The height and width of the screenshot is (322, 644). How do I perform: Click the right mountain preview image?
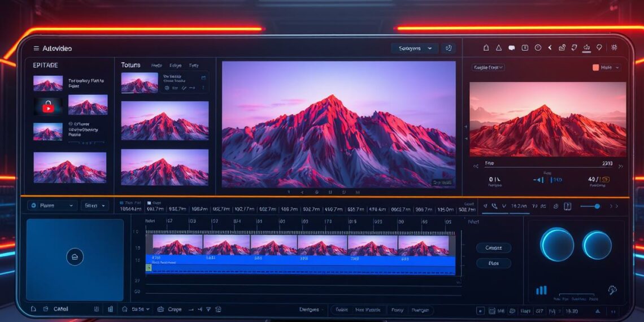pyautogui.click(x=547, y=119)
